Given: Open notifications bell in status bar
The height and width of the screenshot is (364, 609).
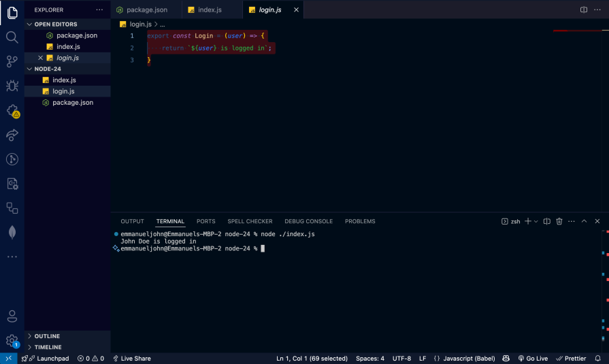Looking at the screenshot, I should pyautogui.click(x=597, y=358).
